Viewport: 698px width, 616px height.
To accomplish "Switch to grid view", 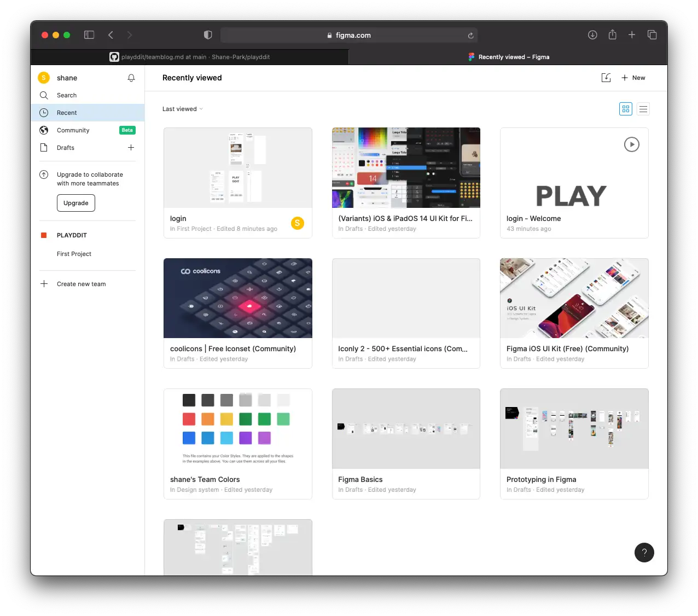I will coord(626,109).
